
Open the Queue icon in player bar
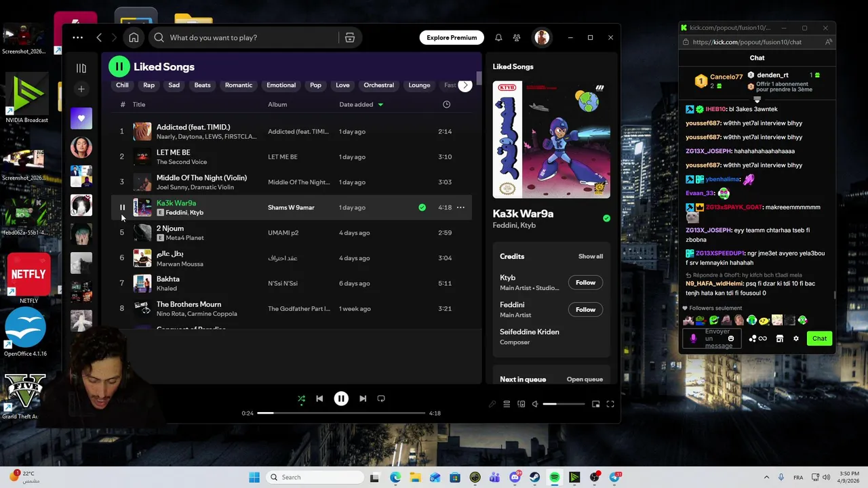pyautogui.click(x=507, y=404)
